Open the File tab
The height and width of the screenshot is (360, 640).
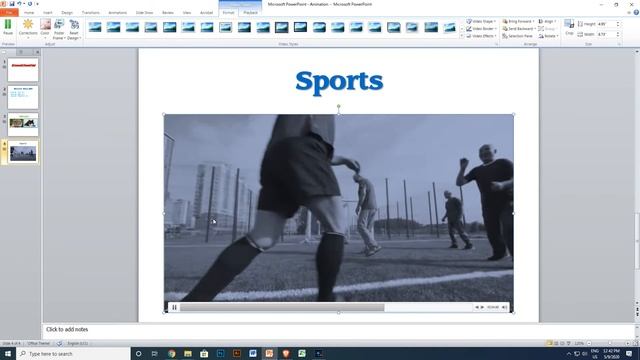coord(9,13)
